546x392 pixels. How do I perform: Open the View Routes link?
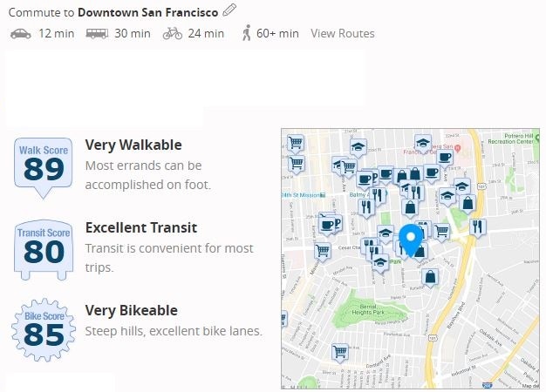(343, 33)
